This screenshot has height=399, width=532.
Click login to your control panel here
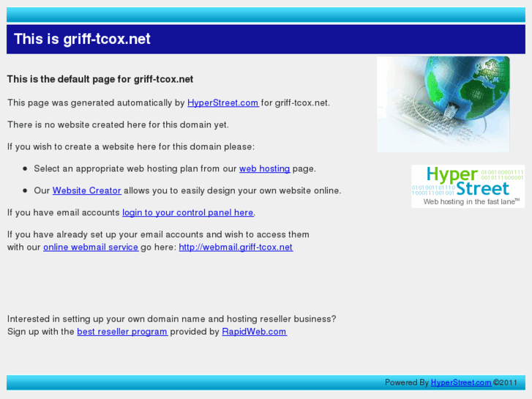(188, 212)
